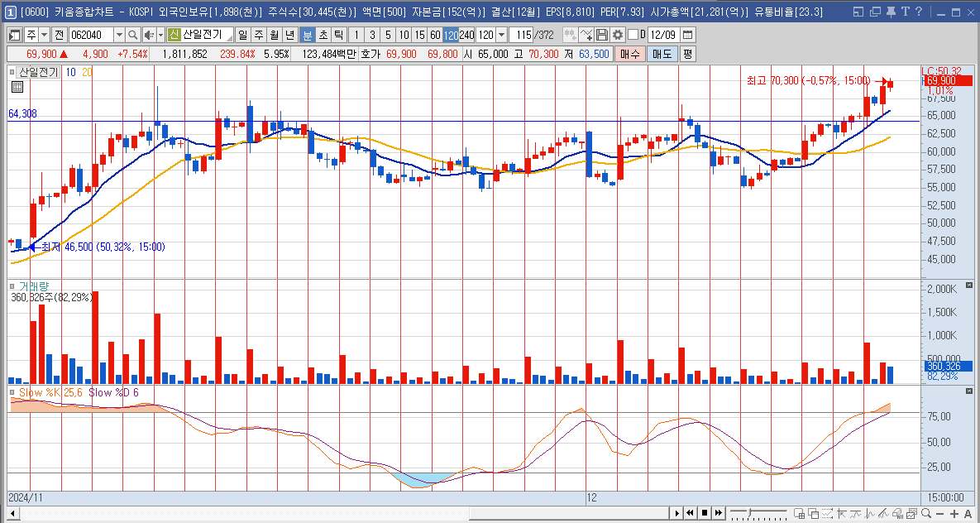The width and height of the screenshot is (980, 523).
Task: Select the 15 minute interval button
Action: 419,35
